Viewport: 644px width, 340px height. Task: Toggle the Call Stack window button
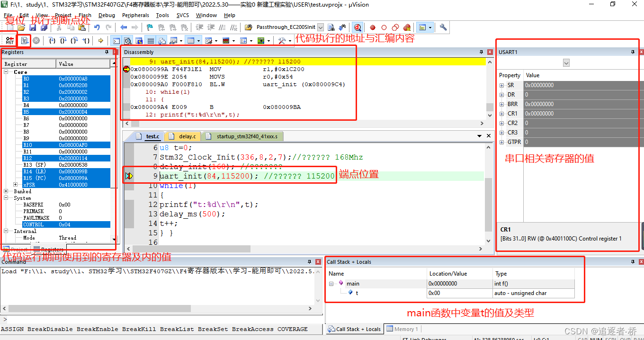point(162,41)
